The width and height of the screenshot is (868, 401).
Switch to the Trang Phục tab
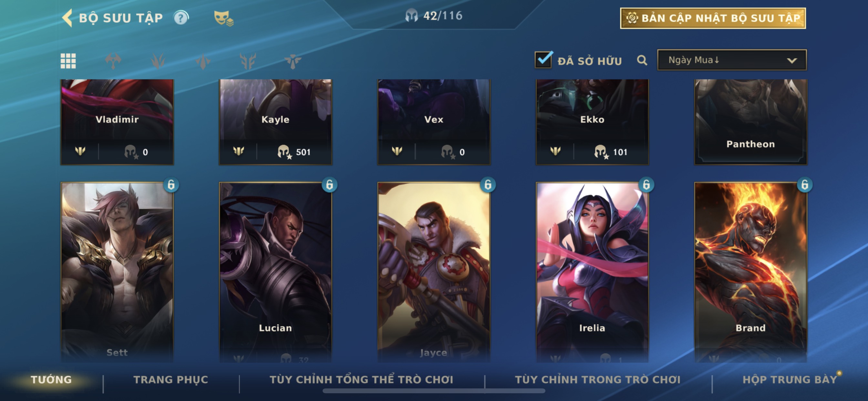(171, 379)
